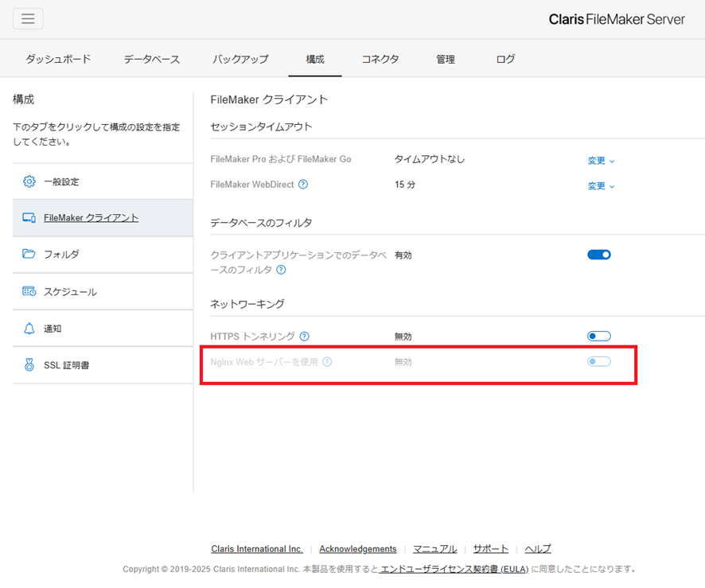Click the FileMaker Pro および FileMaker Go label
Image resolution: width=705 pixels, height=588 pixels.
coord(281,159)
